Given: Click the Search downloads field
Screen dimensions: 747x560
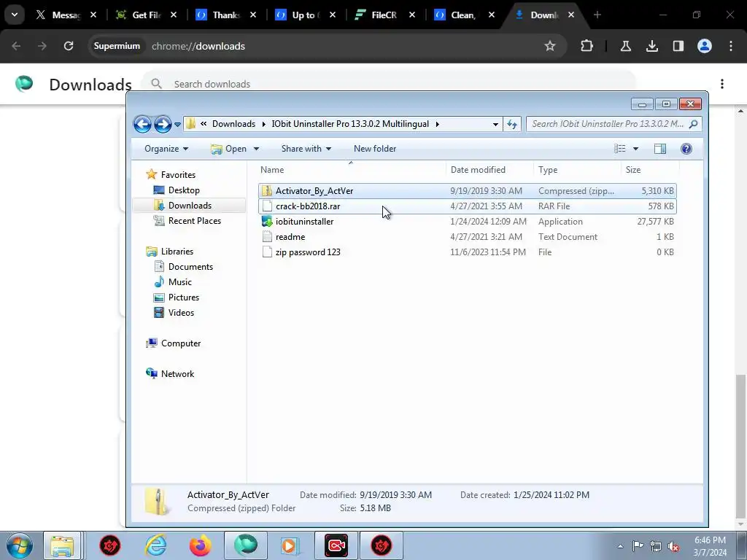Looking at the screenshot, I should point(388,84).
